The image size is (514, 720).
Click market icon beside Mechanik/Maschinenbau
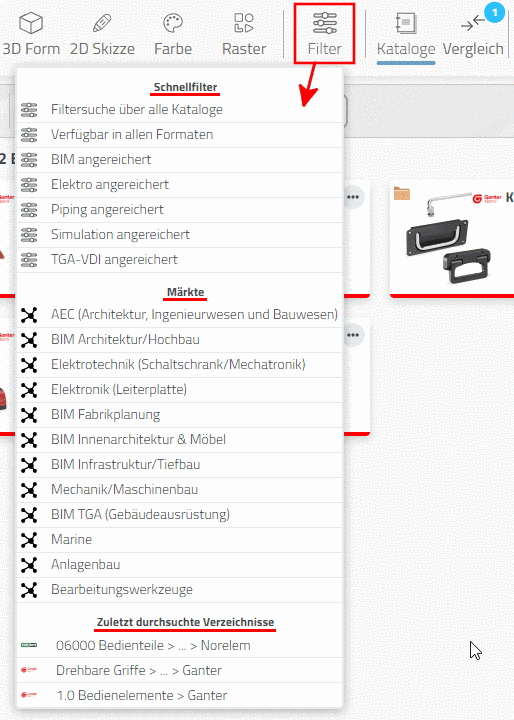click(x=29, y=490)
